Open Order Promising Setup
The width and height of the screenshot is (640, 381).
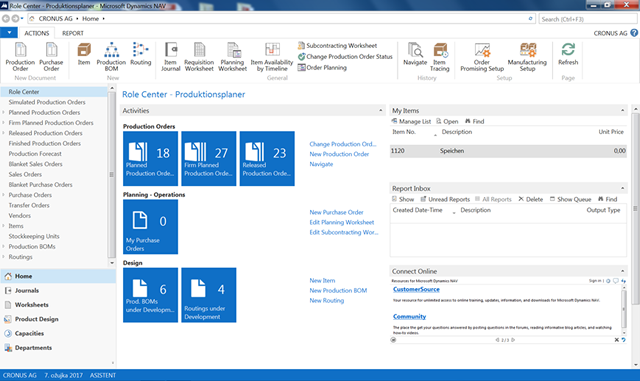click(x=482, y=57)
